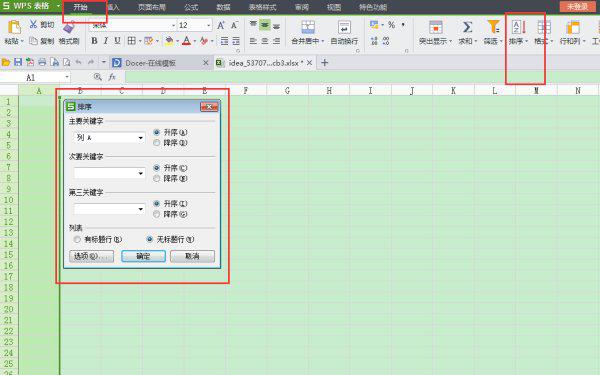Click the Save disk icon in quick toolbar
This screenshot has height=375, width=600.
18,62
